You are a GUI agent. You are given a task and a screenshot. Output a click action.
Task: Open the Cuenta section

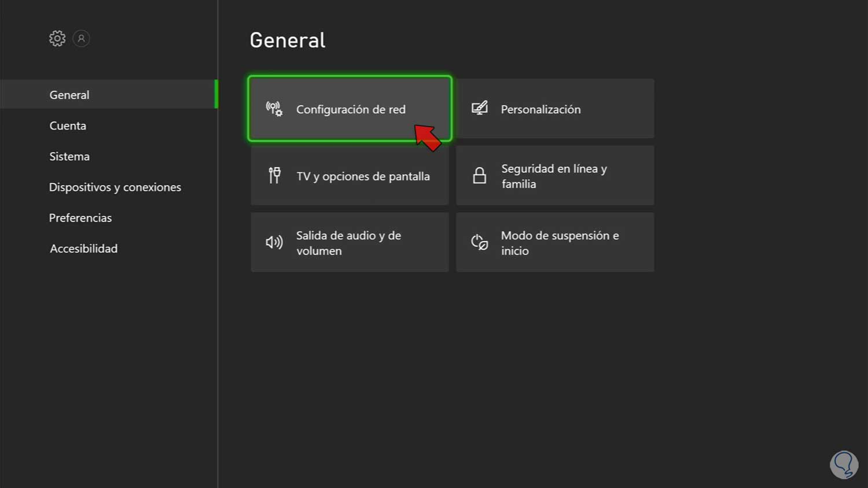click(x=68, y=125)
